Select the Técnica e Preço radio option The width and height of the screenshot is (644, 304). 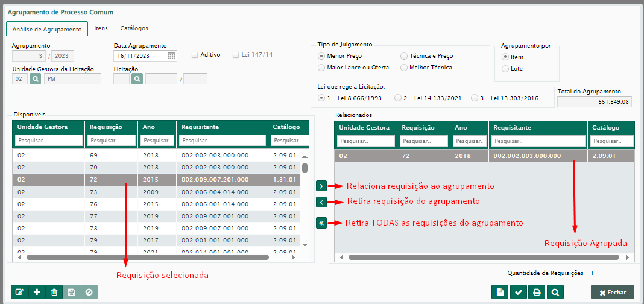404,55
